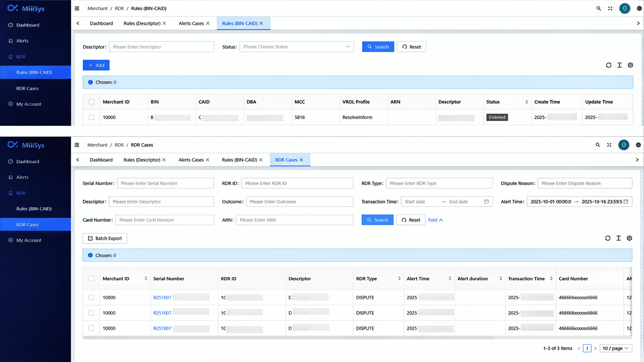
Task: Open language globe icon on Rules (BIN-CAID) page
Action: 639,8
